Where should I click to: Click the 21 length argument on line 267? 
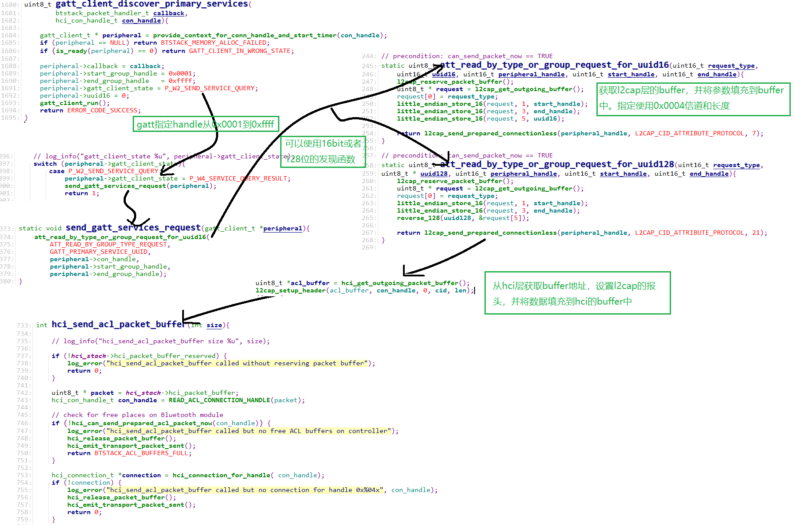(756, 233)
